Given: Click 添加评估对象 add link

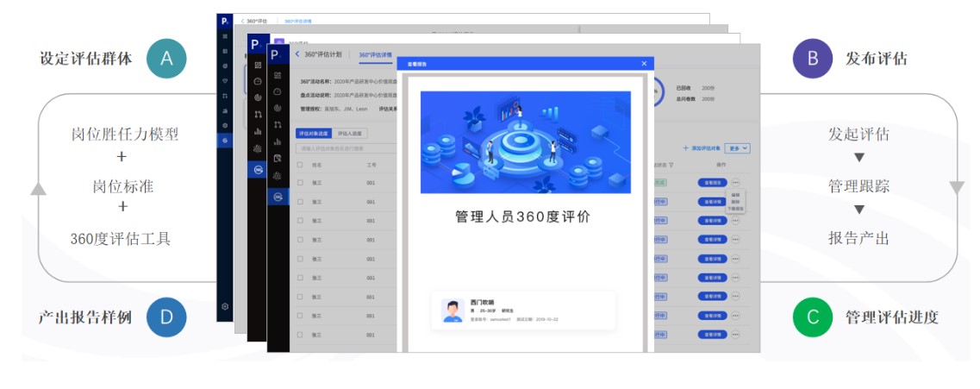Looking at the screenshot, I should point(703,148).
